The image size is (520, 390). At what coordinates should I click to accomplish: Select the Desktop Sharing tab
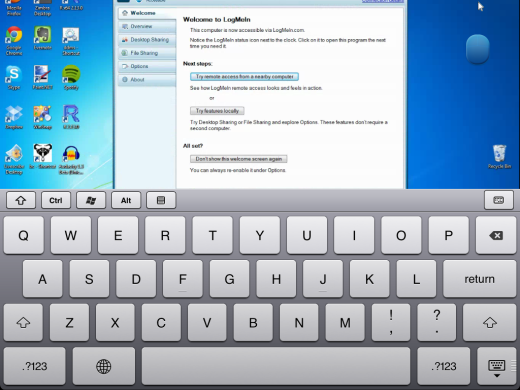click(147, 40)
